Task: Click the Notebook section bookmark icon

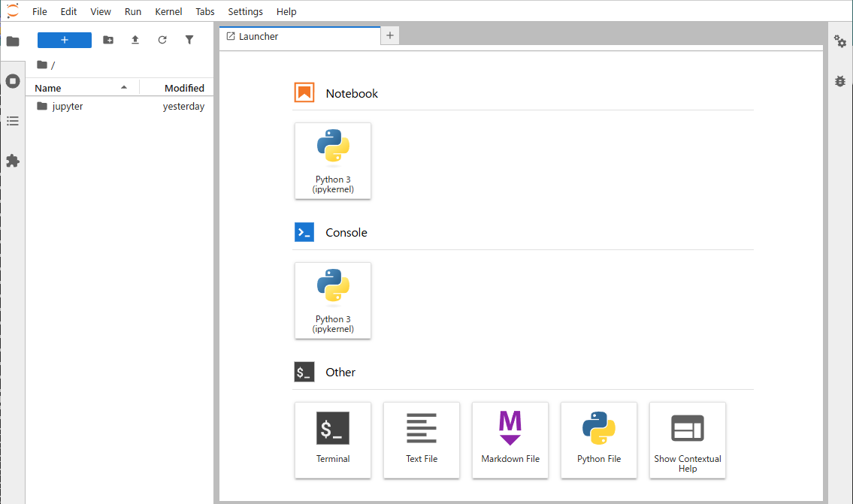Action: [x=304, y=92]
